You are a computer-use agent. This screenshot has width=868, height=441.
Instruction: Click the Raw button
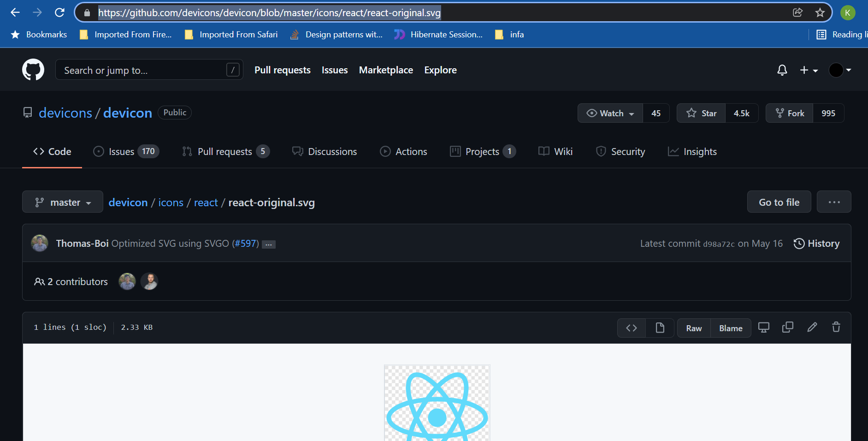694,328
